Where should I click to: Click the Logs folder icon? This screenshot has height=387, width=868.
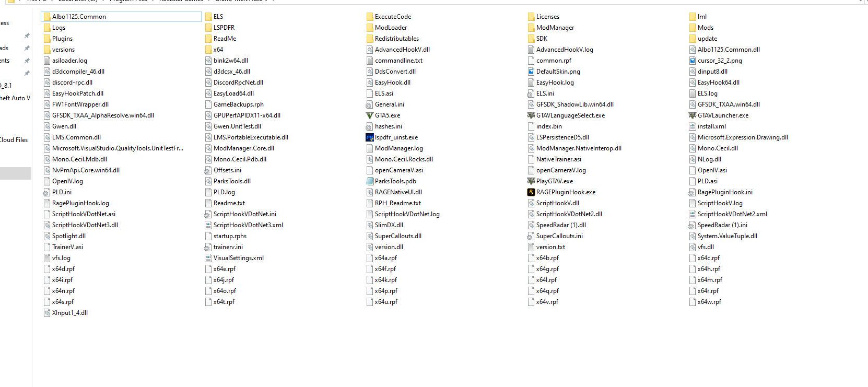pos(47,28)
